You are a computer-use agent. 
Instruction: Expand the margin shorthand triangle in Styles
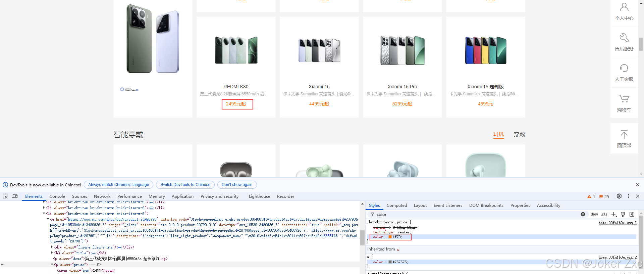pos(390,227)
